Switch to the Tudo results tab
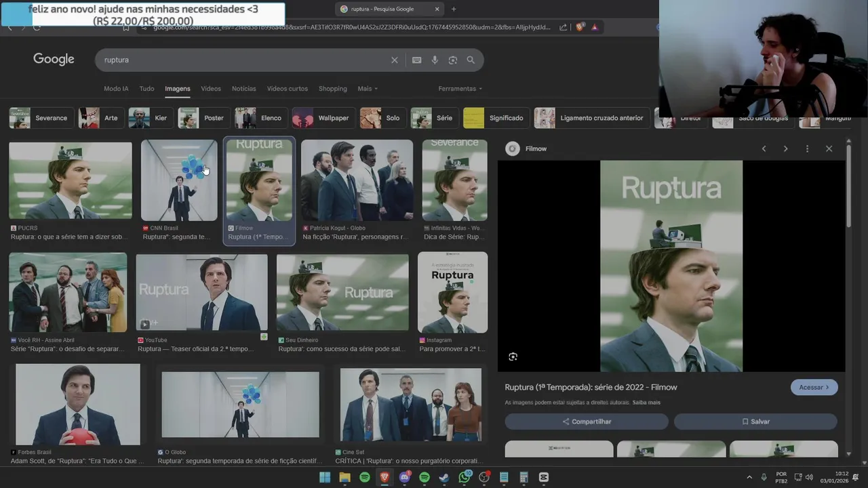The image size is (868, 488). (x=146, y=89)
